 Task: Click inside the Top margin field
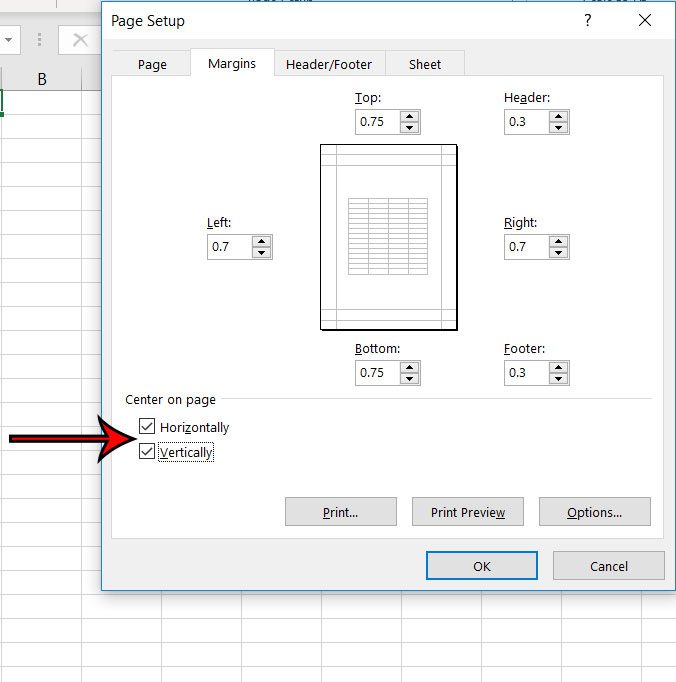click(377, 122)
